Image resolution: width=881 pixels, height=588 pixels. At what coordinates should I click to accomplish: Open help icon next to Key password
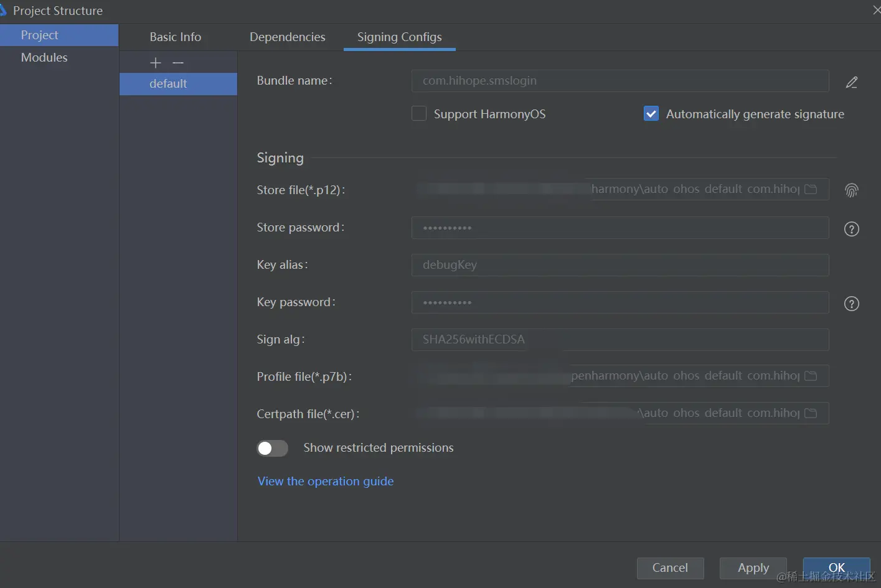(x=852, y=304)
